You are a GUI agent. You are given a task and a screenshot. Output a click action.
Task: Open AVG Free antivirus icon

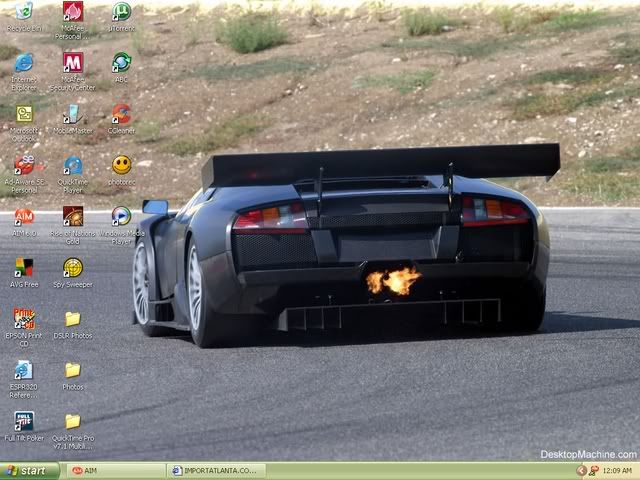coord(24,267)
